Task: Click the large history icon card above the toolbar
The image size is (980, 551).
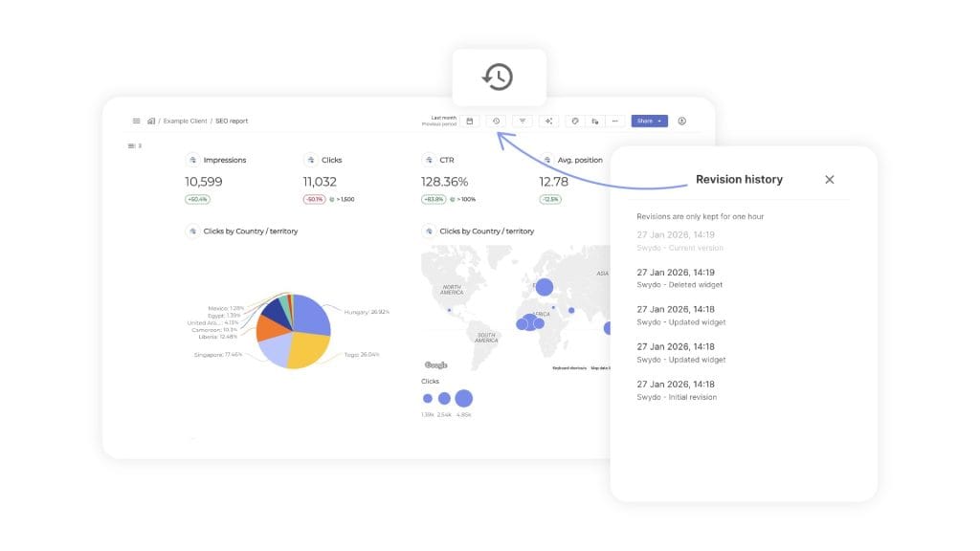Action: [499, 77]
